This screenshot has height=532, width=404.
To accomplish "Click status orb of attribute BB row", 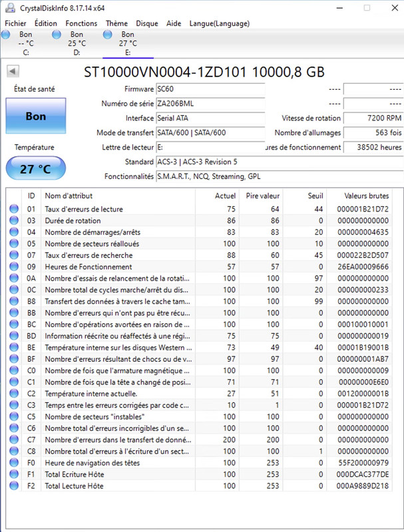I will [x=14, y=313].
